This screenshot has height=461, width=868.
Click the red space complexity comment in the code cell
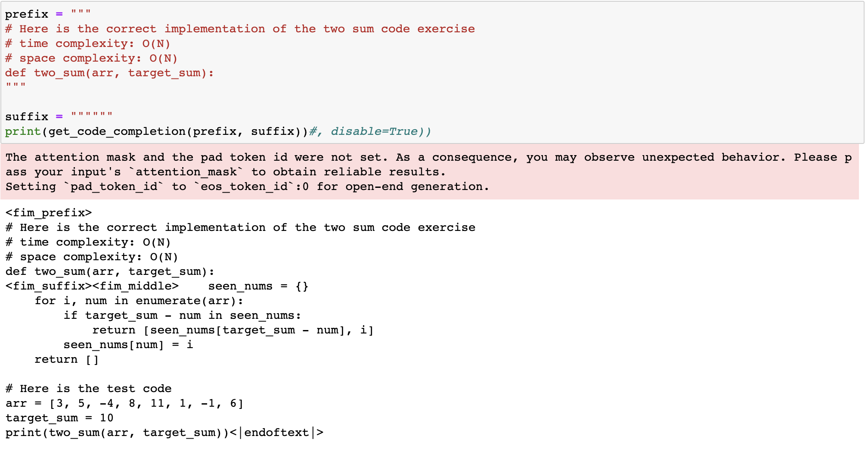[91, 58]
